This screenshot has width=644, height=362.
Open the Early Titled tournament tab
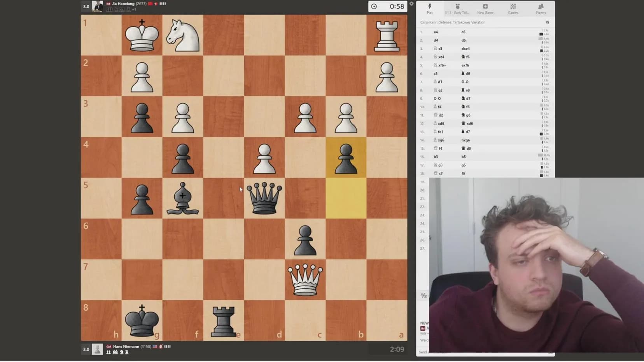(x=457, y=8)
